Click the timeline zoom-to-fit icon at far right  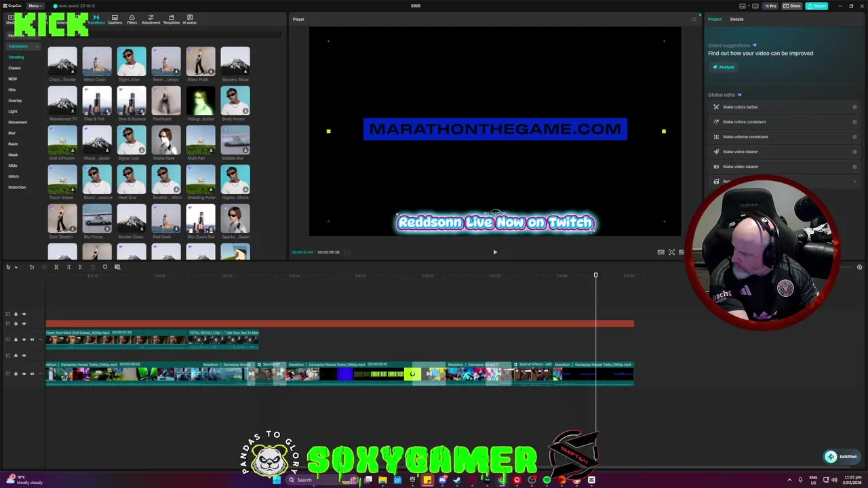pyautogui.click(x=859, y=267)
